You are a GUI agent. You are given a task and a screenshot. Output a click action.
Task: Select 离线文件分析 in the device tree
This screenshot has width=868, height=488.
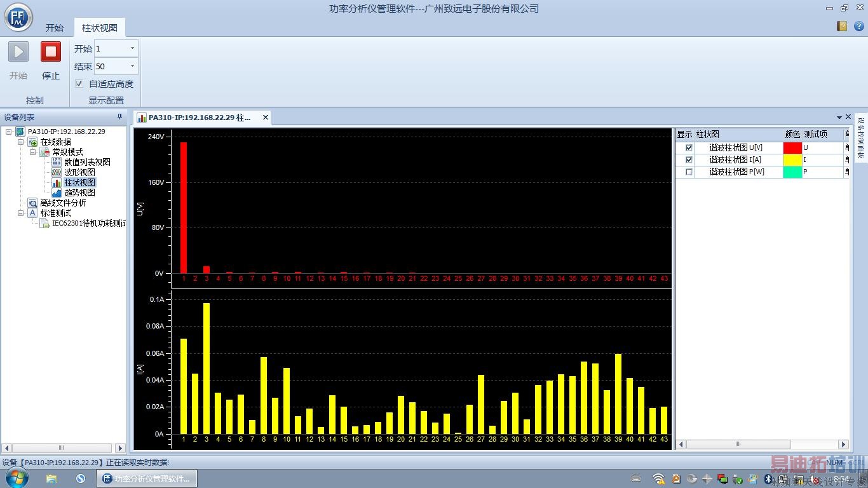point(63,203)
